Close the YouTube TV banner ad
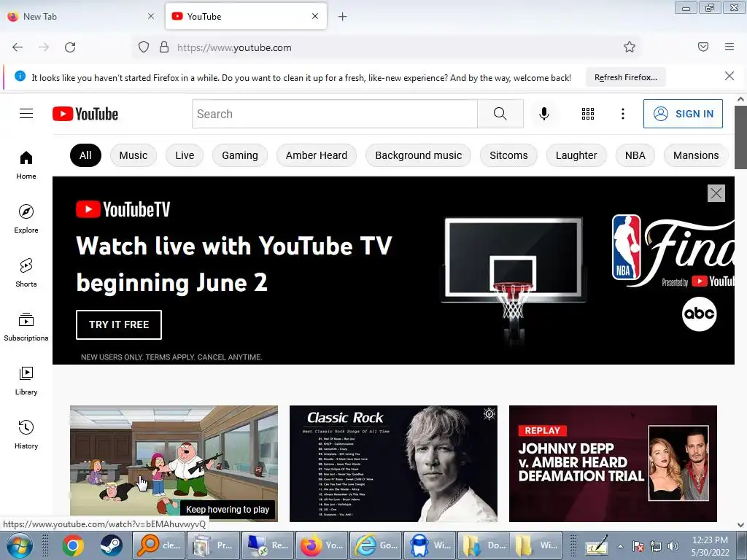 (716, 193)
